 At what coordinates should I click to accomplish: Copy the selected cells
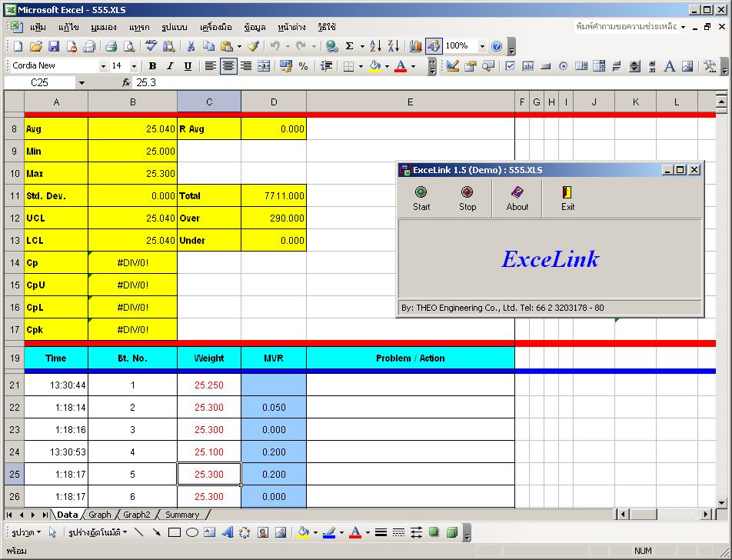(208, 46)
